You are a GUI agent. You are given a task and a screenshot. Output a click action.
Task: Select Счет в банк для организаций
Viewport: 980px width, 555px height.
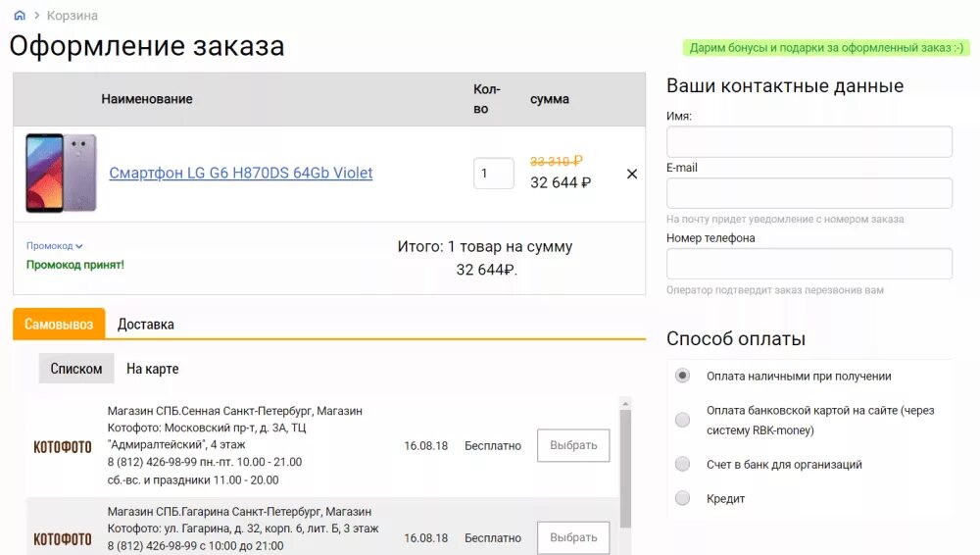[x=682, y=464]
